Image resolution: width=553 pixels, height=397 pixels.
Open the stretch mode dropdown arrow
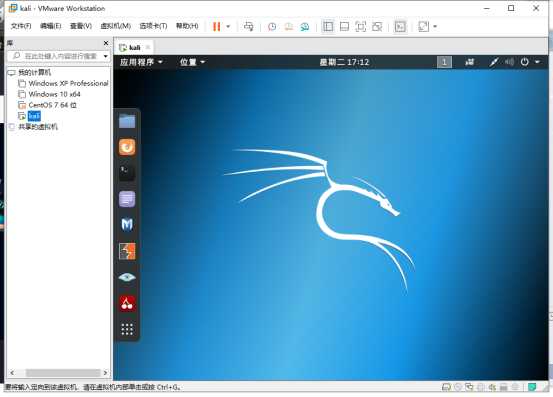435,26
